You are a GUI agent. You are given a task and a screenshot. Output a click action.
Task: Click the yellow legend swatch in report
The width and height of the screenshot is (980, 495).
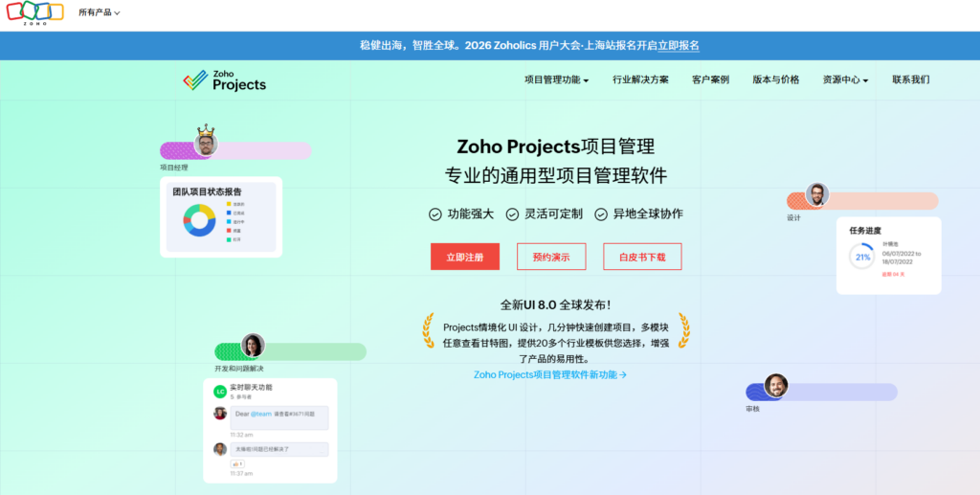click(229, 204)
